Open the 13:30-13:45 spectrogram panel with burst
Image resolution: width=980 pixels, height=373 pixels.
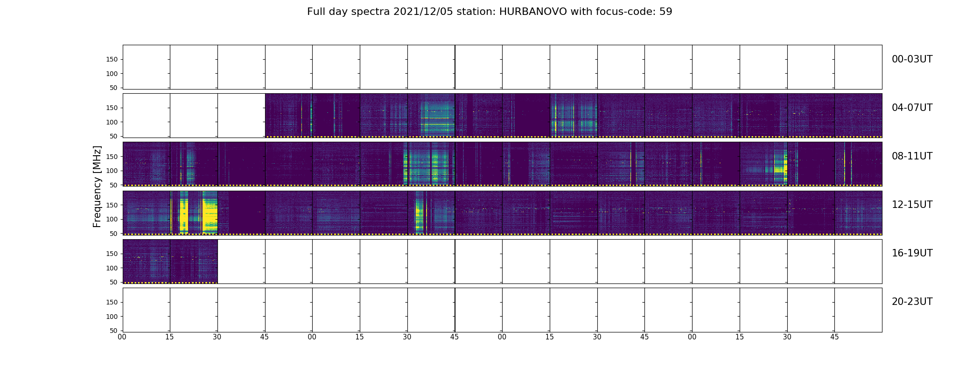431,213
